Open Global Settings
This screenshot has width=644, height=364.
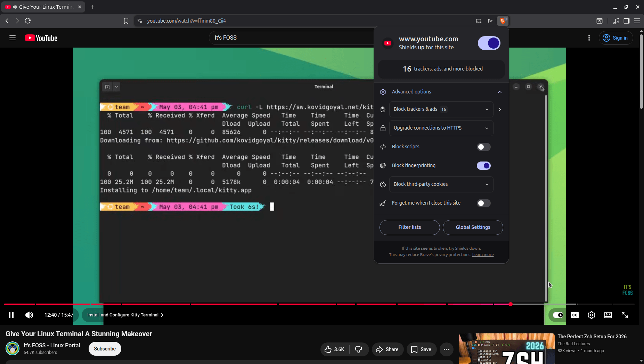(473, 227)
